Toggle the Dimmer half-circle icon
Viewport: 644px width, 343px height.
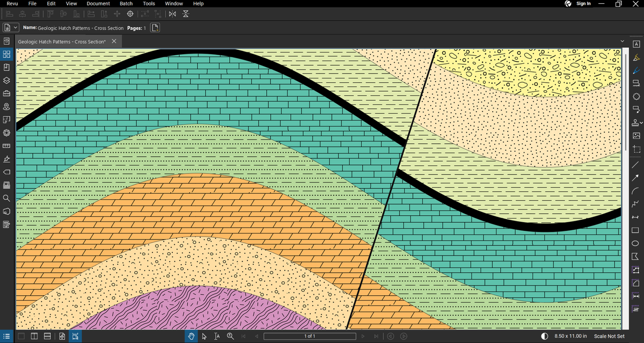point(545,336)
